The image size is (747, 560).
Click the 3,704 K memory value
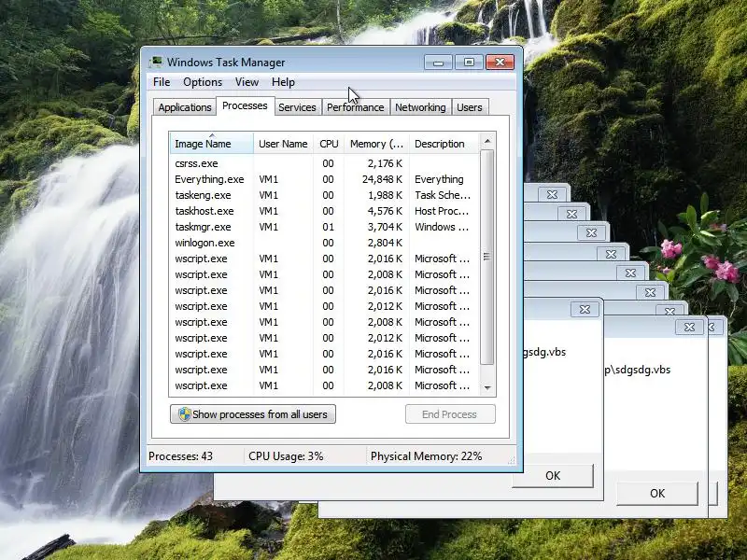pos(385,227)
